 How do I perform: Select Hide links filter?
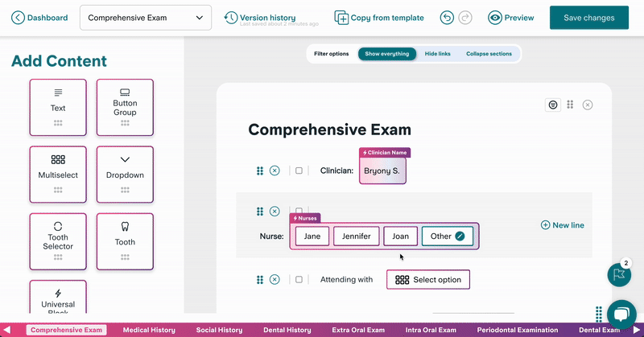[437, 54]
